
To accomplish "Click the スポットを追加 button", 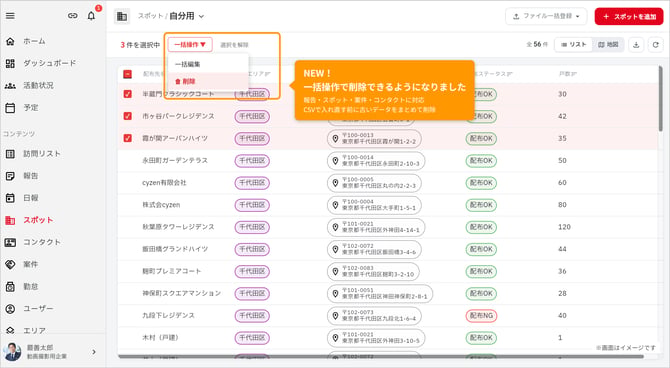I will click(629, 16).
